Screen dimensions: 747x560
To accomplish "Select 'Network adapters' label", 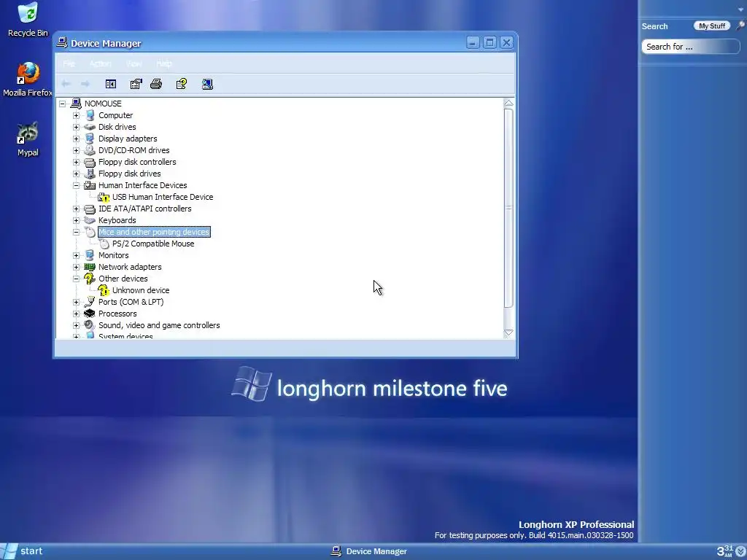I will tap(130, 267).
